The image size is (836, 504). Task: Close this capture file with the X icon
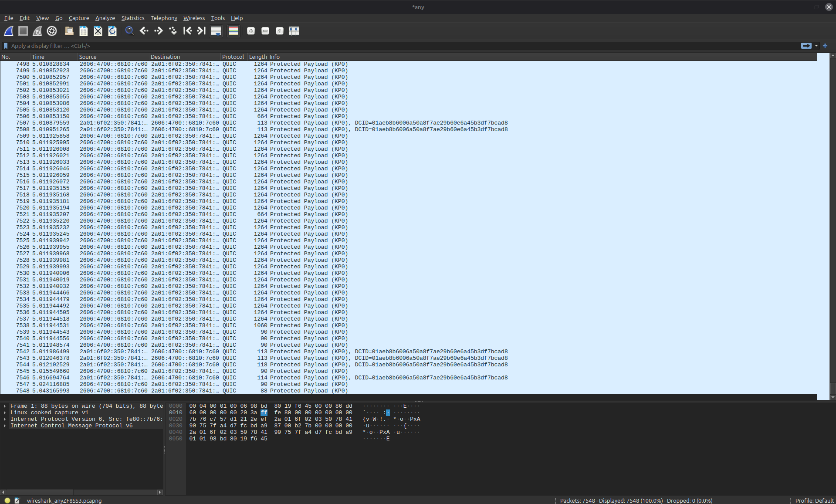coord(98,31)
